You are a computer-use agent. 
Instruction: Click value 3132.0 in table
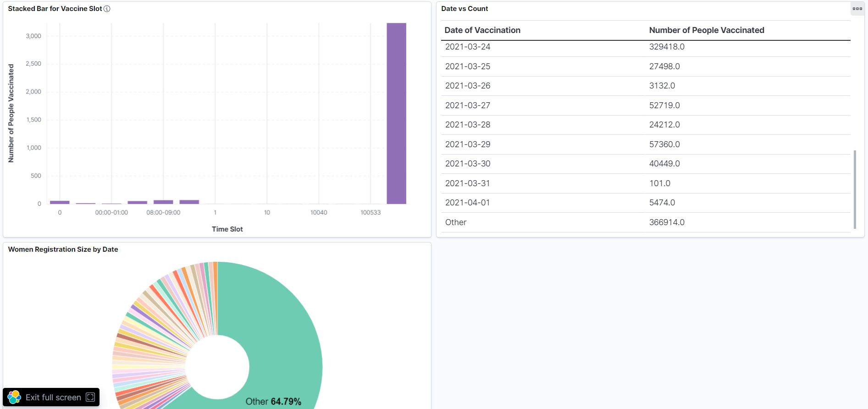coord(662,86)
